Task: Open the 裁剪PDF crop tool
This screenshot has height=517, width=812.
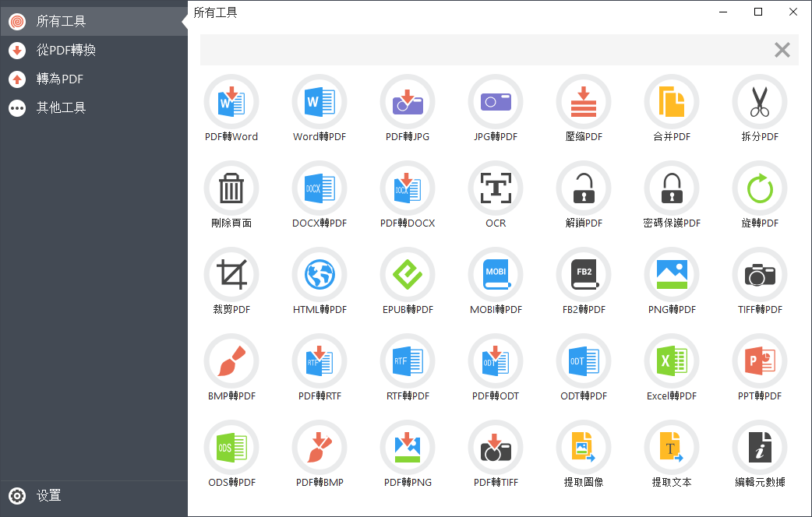Action: coord(231,275)
